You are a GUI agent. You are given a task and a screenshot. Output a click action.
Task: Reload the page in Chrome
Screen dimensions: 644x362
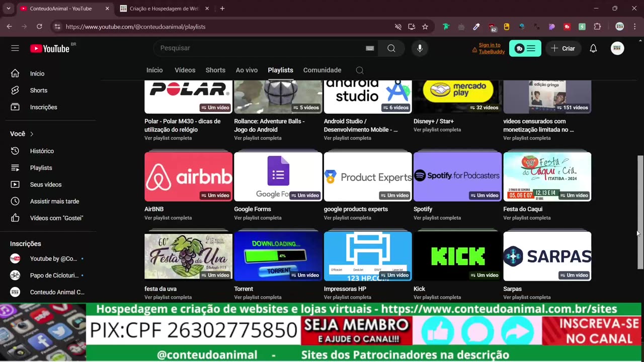(x=39, y=27)
